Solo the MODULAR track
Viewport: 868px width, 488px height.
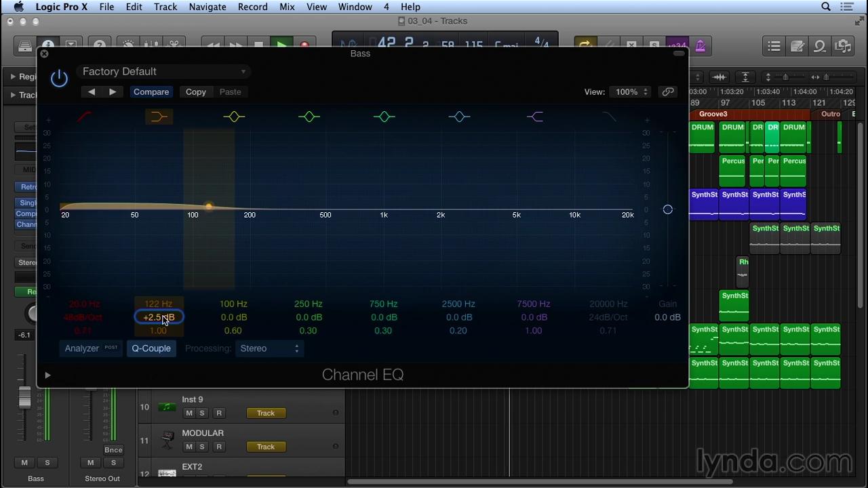pyautogui.click(x=202, y=447)
